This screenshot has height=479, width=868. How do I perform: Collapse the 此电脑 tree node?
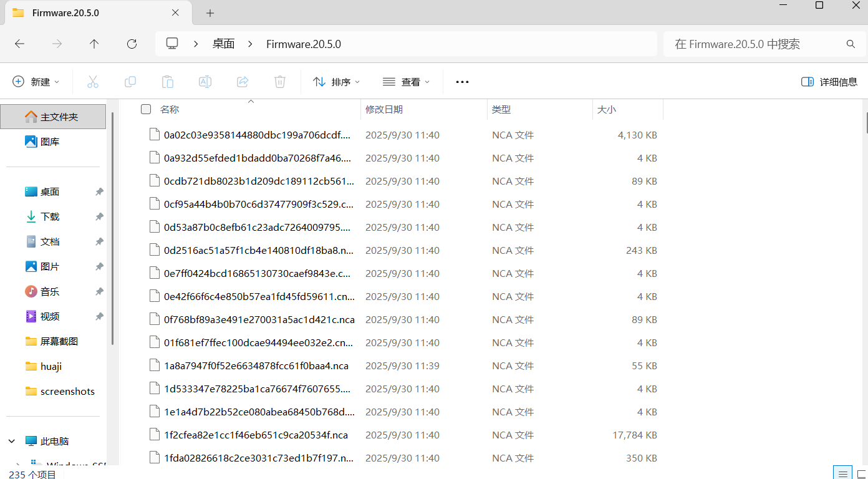12,441
